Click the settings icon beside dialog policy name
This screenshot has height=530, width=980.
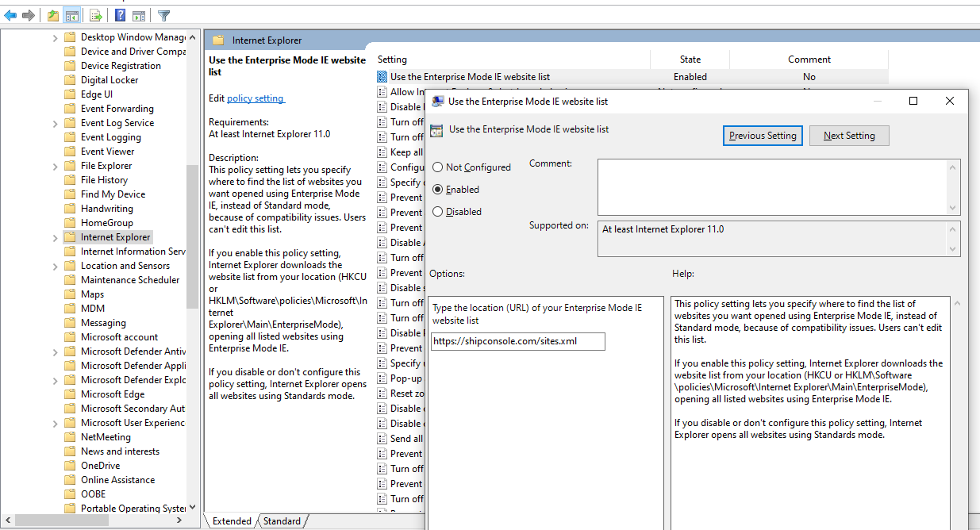436,130
